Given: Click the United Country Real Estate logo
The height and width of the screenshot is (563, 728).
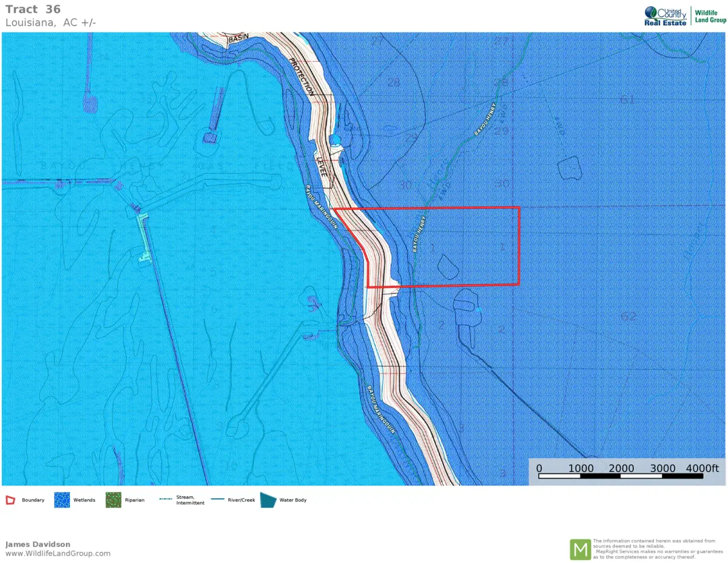Looking at the screenshot, I should tap(666, 16).
